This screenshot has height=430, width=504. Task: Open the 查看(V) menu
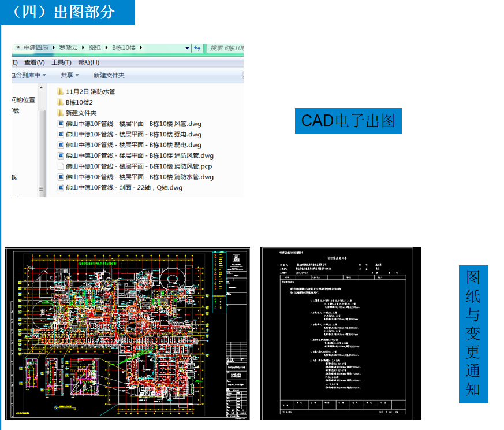coord(32,61)
